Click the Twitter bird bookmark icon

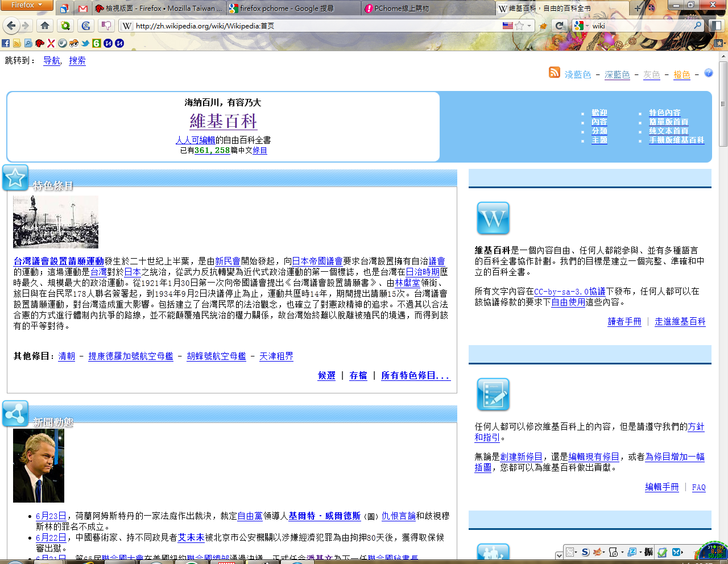click(85, 43)
